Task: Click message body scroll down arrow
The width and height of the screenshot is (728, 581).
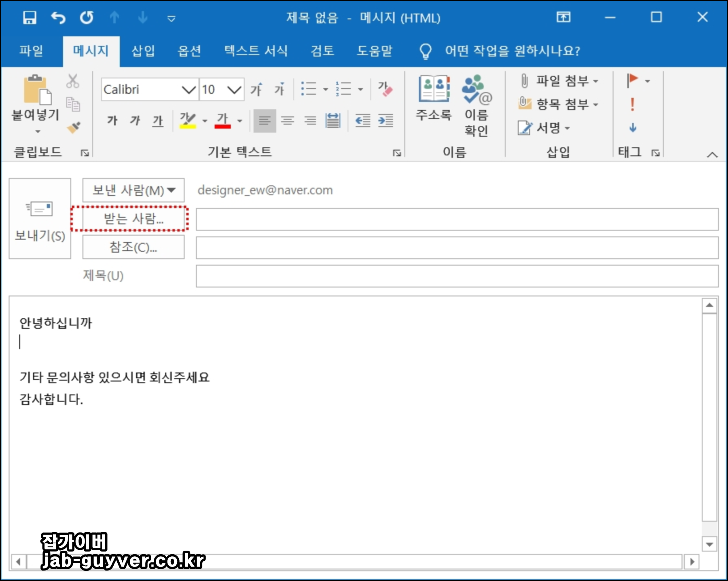Action: [709, 544]
